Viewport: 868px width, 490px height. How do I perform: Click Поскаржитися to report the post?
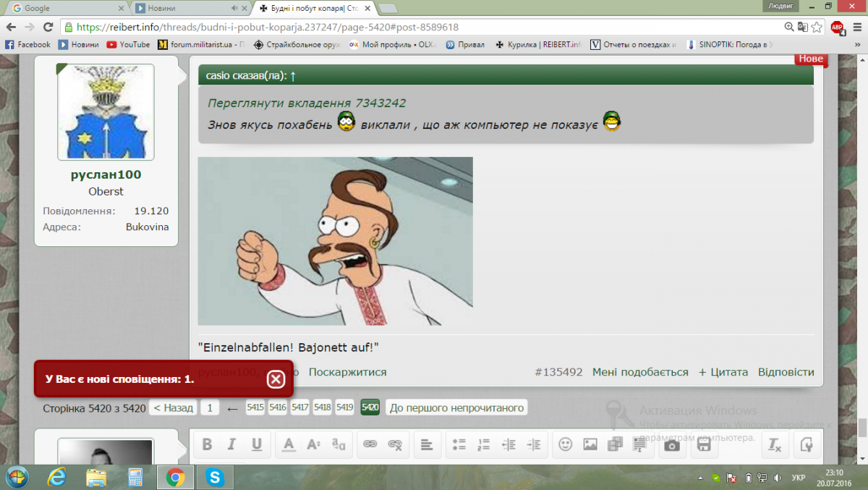[x=348, y=372]
